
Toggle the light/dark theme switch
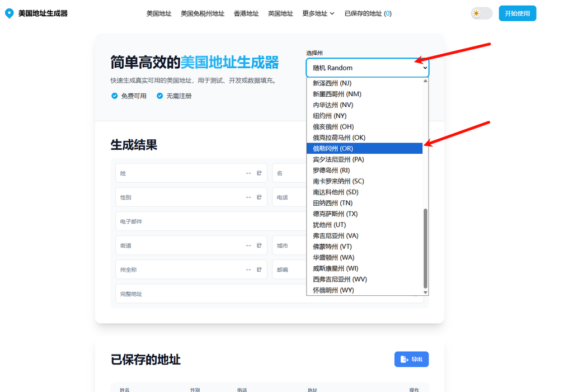481,13
